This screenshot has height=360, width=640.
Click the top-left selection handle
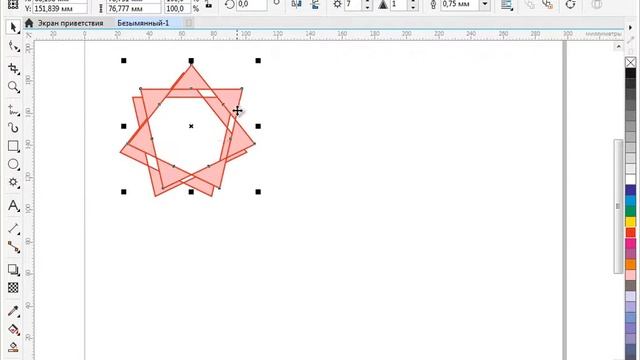pyautogui.click(x=124, y=61)
